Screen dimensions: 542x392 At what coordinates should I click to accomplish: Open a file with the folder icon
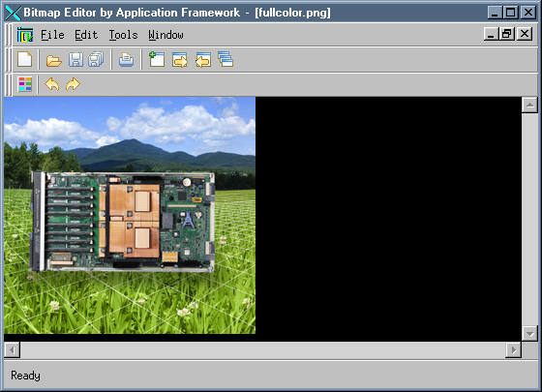click(x=54, y=60)
